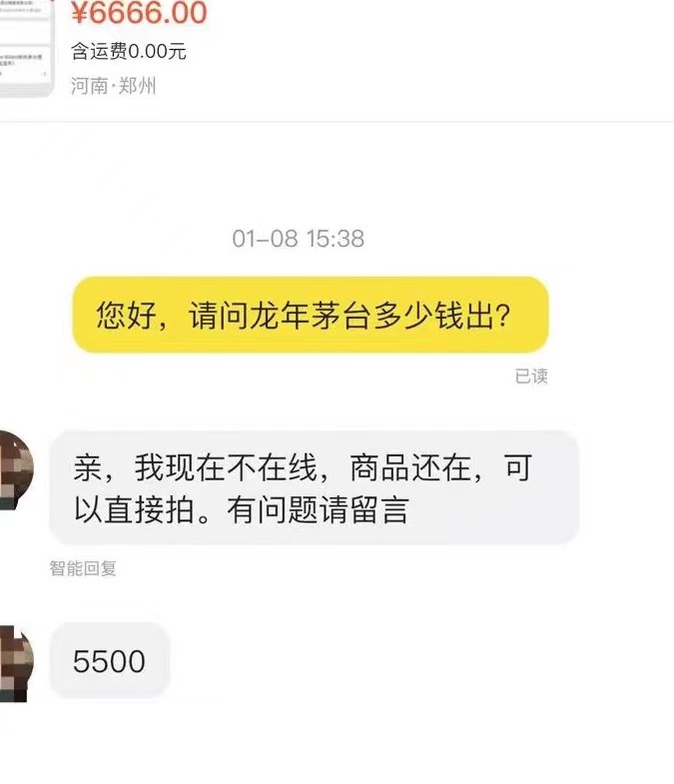Tap empty chat area below 5500 message

pyautogui.click(x=337, y=740)
